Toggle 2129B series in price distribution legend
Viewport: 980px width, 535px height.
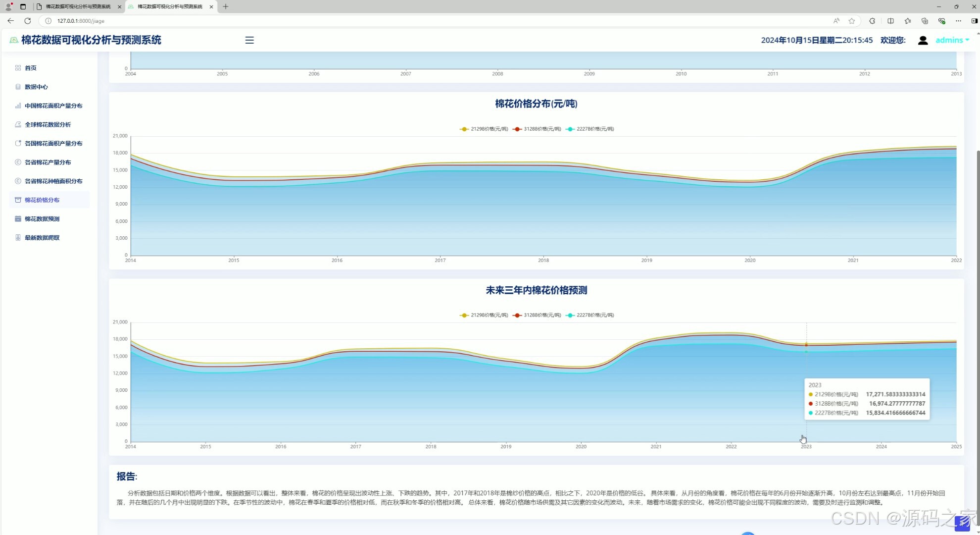(x=484, y=129)
